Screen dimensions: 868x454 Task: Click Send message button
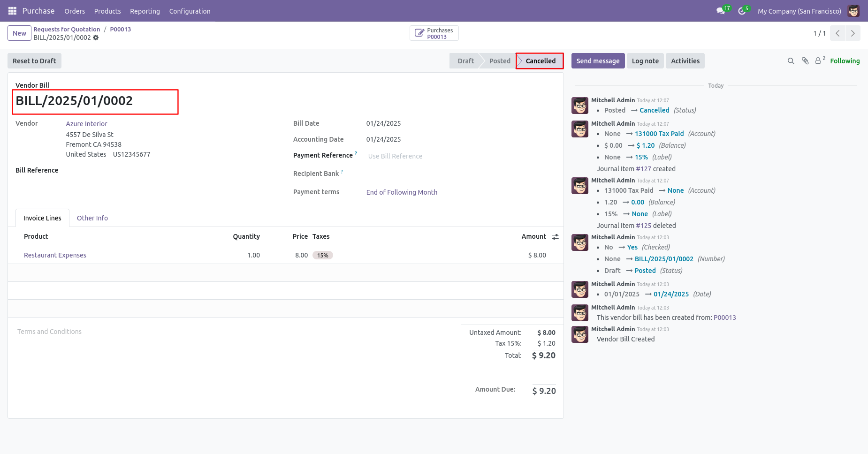point(598,61)
